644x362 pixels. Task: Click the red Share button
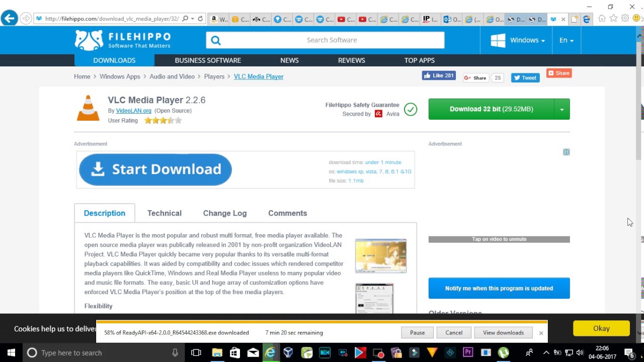[x=559, y=73]
